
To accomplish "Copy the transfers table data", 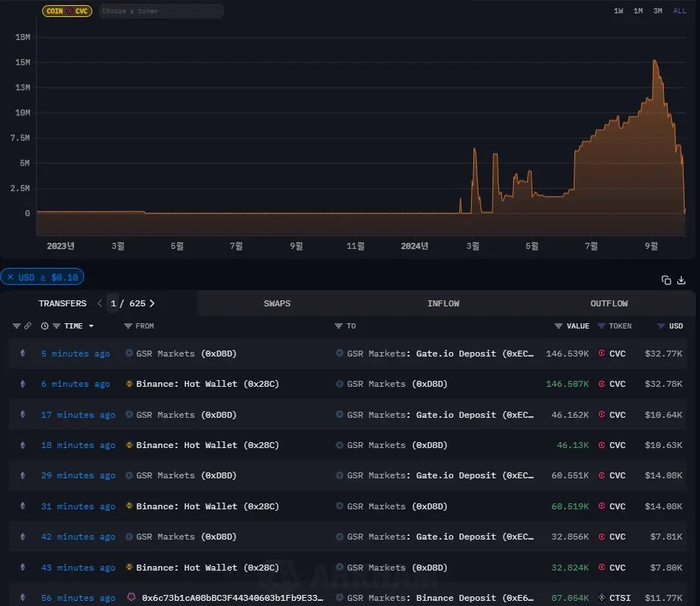I will click(x=666, y=280).
